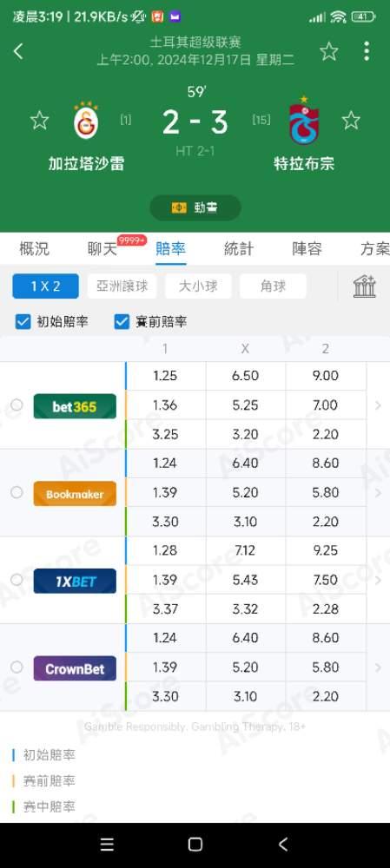390x868 pixels.
Task: Select the 1XBET radio button
Action: point(17,580)
